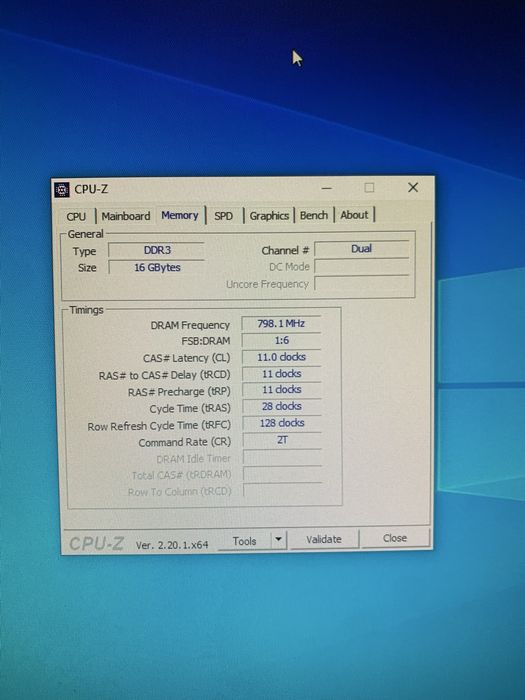Screen dimensions: 525x700
Task: Click the 1:6 FSB:DRAM ratio value
Action: pyautogui.click(x=281, y=341)
